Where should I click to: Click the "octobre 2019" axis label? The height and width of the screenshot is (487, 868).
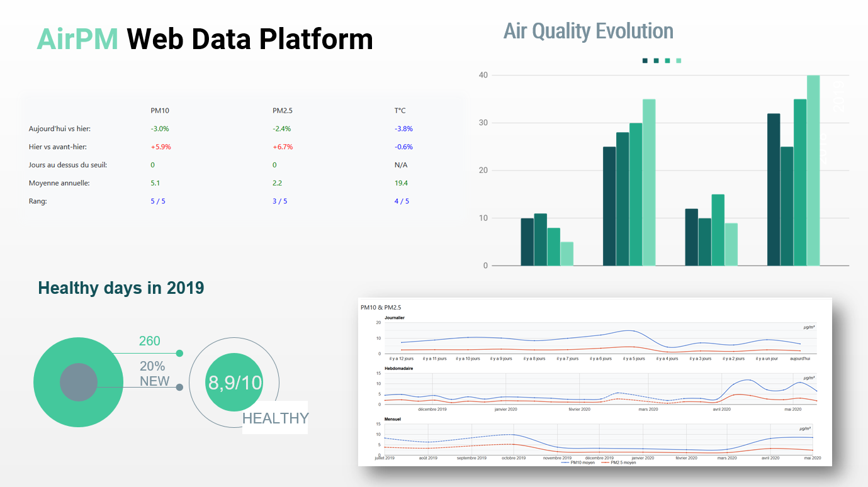click(x=514, y=458)
